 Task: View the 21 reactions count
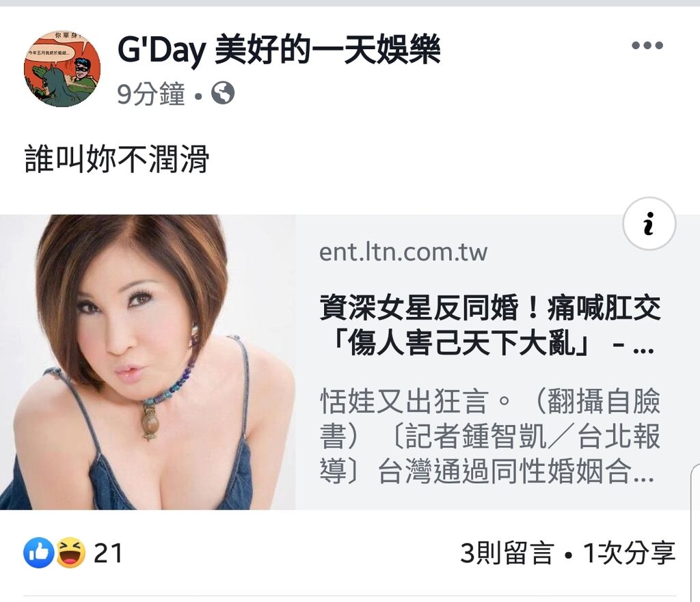tap(107, 553)
